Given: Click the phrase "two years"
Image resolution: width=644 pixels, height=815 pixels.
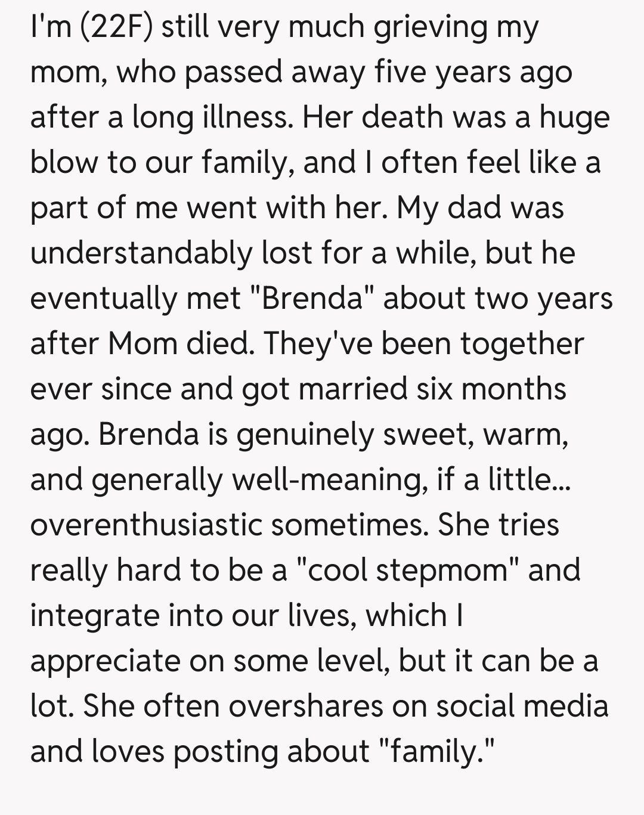Looking at the screenshot, I should click(544, 299).
